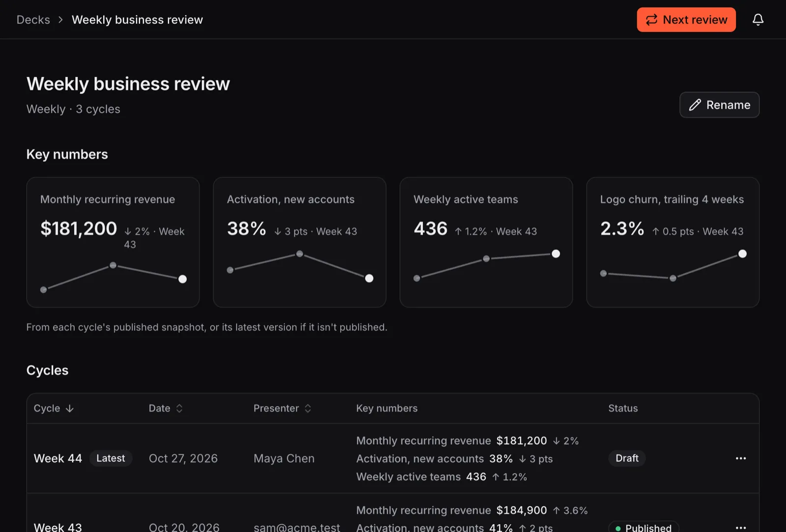Click the $184,900 figure in Week 43 row

521,510
